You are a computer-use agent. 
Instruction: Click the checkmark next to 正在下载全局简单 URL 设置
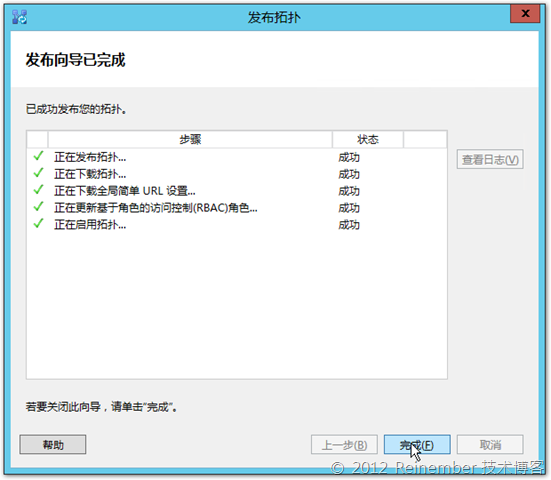38,190
